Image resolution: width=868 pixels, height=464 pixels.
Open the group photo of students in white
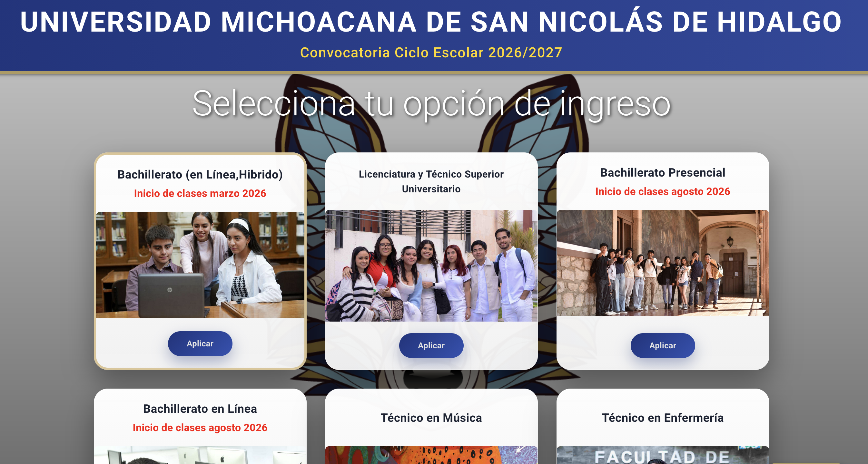point(431,266)
